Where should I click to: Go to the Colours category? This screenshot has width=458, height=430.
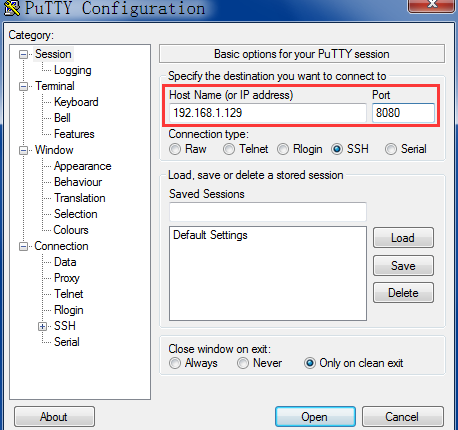(x=71, y=230)
